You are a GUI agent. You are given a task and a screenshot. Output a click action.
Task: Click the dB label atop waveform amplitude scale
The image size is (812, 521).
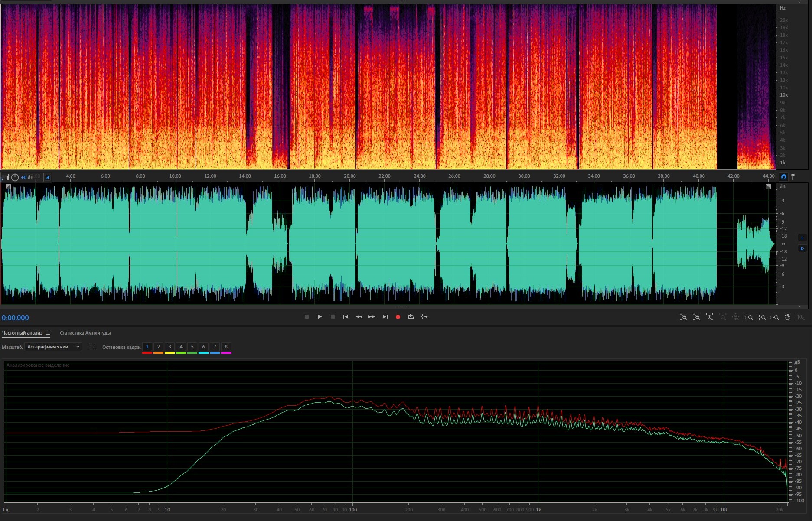783,186
